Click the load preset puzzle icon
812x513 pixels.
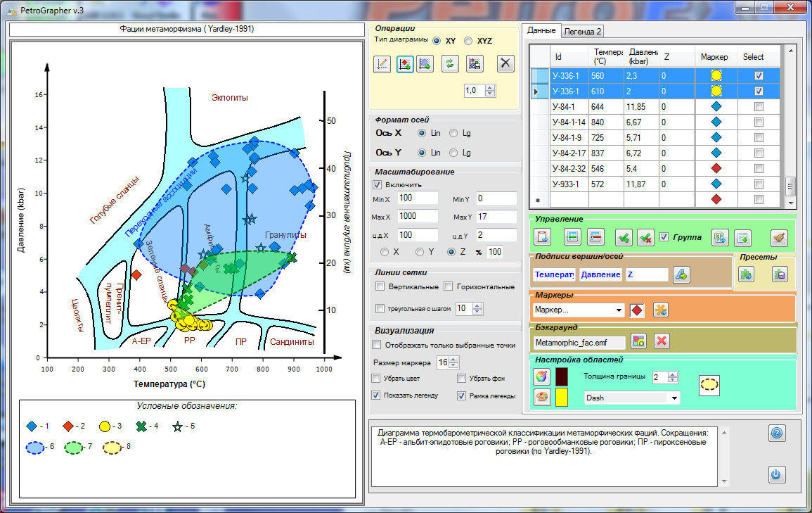tap(746, 274)
